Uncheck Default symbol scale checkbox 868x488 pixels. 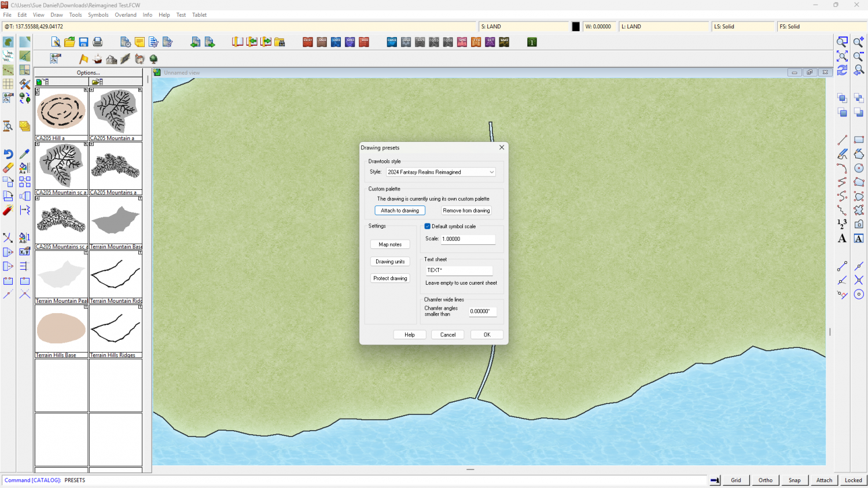tap(428, 226)
